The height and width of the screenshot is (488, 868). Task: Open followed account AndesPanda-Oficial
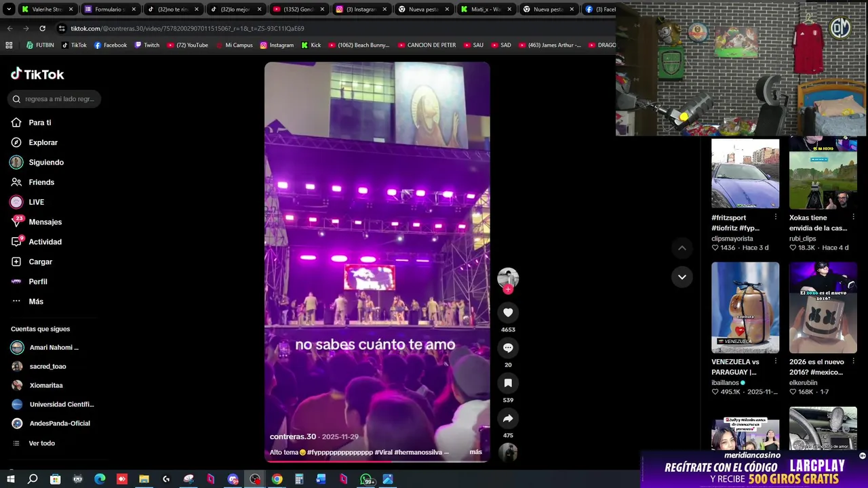(x=52, y=424)
